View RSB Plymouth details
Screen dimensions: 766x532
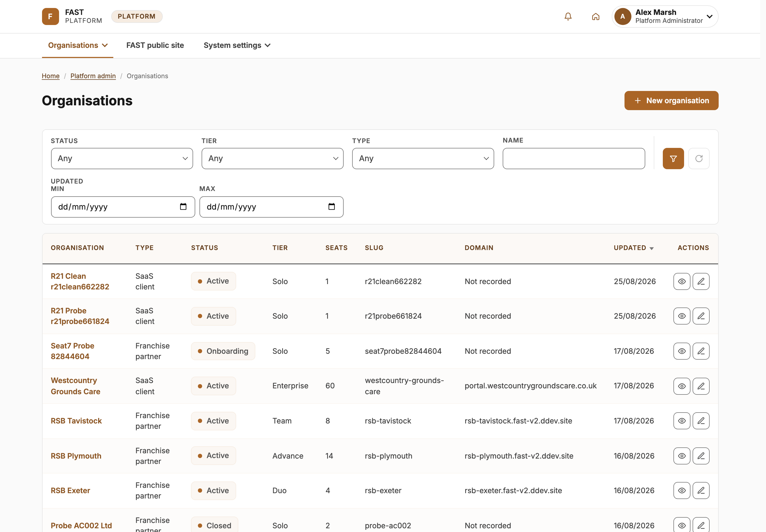click(682, 456)
